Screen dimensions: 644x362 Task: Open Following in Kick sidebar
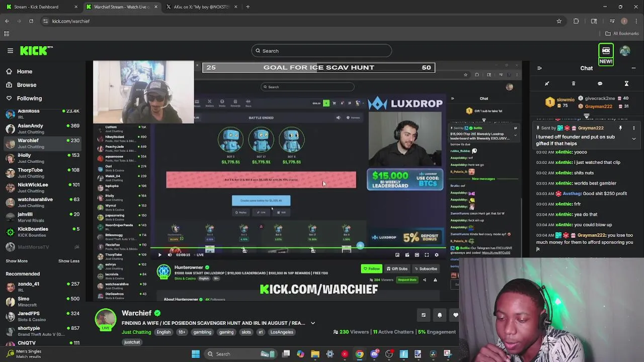click(x=29, y=99)
